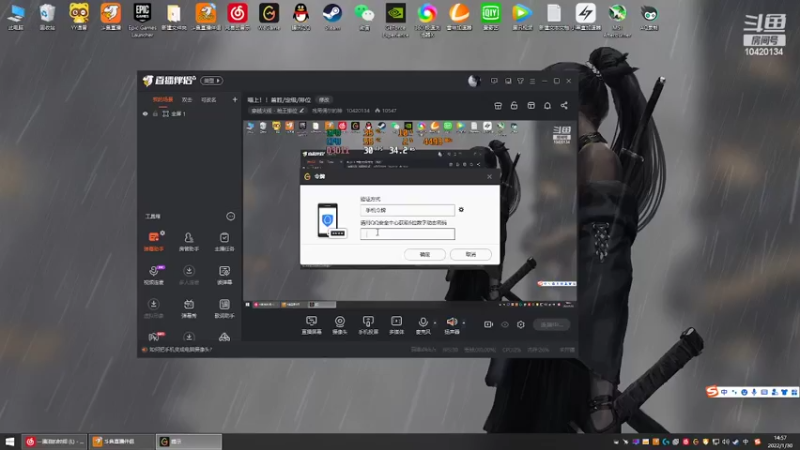This screenshot has height=450, width=800.
Task: Switch to the orange highlighted scene tab
Action: coord(163,99)
